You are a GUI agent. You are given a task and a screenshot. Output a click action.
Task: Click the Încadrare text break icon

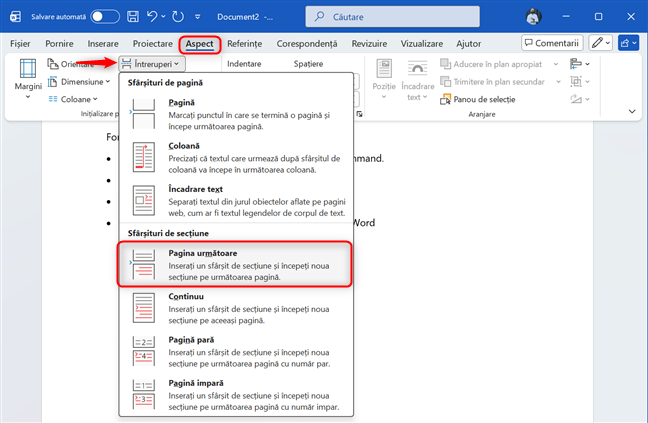tap(143, 201)
